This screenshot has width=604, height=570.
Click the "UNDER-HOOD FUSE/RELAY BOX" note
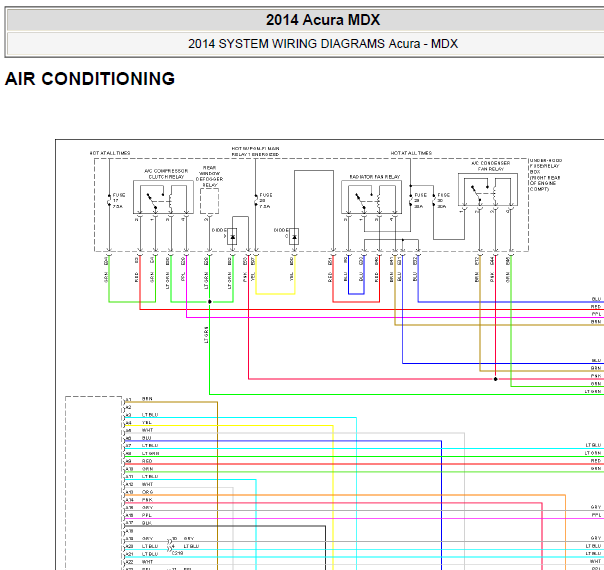click(545, 174)
